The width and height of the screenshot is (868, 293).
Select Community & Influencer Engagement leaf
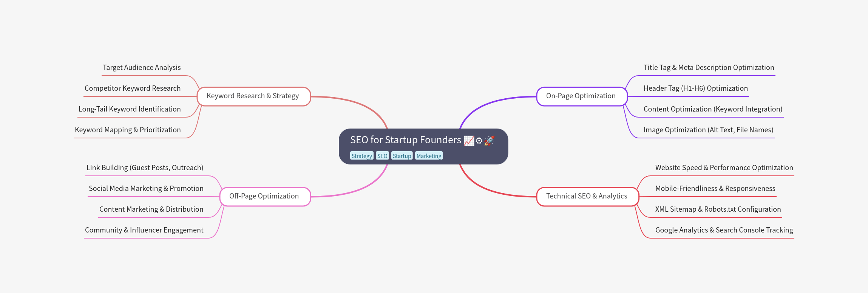(144, 230)
